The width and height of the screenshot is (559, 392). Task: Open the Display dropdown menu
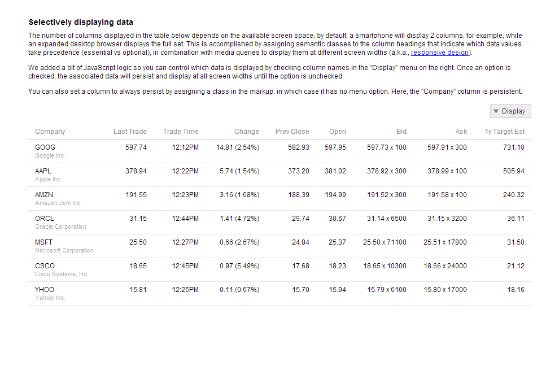pos(510,111)
